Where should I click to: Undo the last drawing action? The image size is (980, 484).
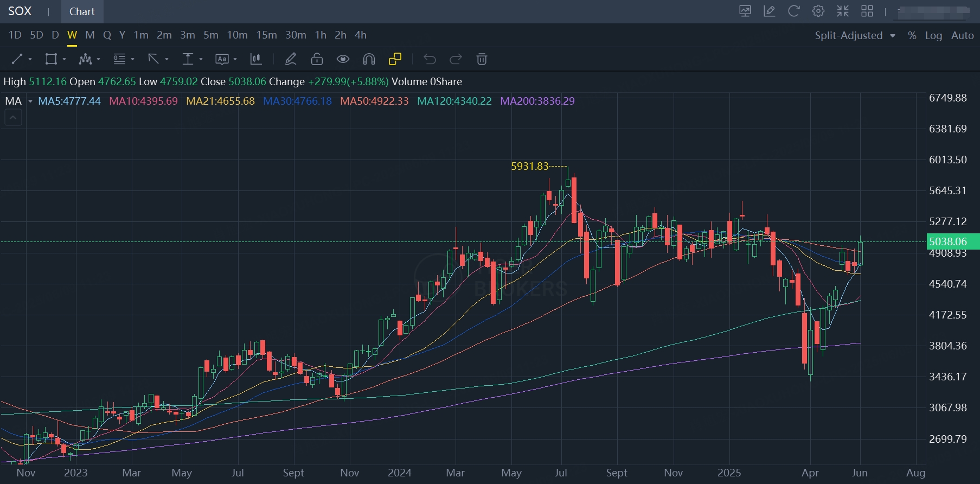[430, 59]
